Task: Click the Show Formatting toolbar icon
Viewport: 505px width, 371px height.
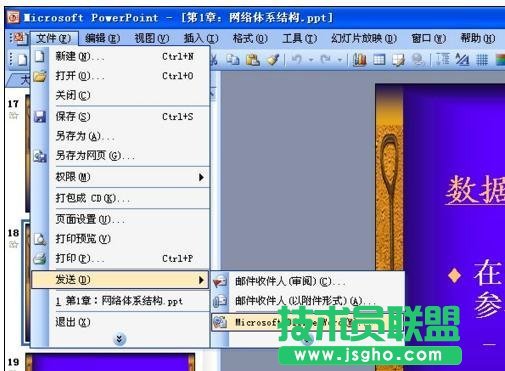Action: [x=462, y=60]
